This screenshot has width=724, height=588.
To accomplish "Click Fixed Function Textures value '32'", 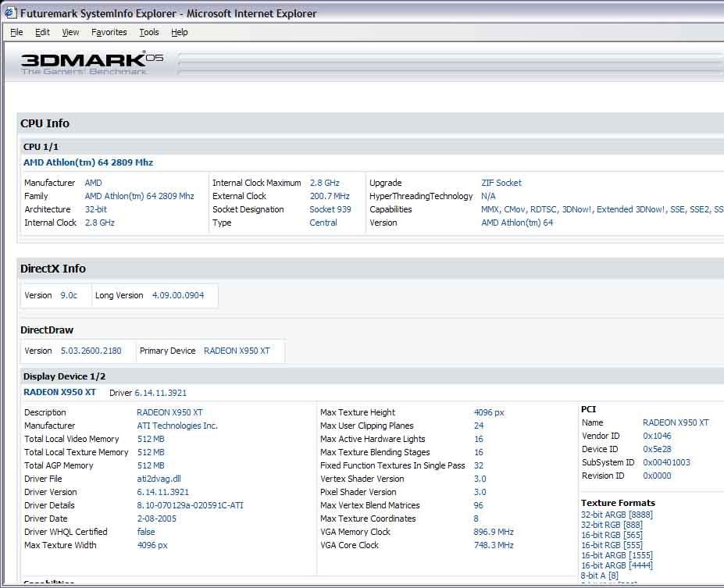I will tap(479, 465).
